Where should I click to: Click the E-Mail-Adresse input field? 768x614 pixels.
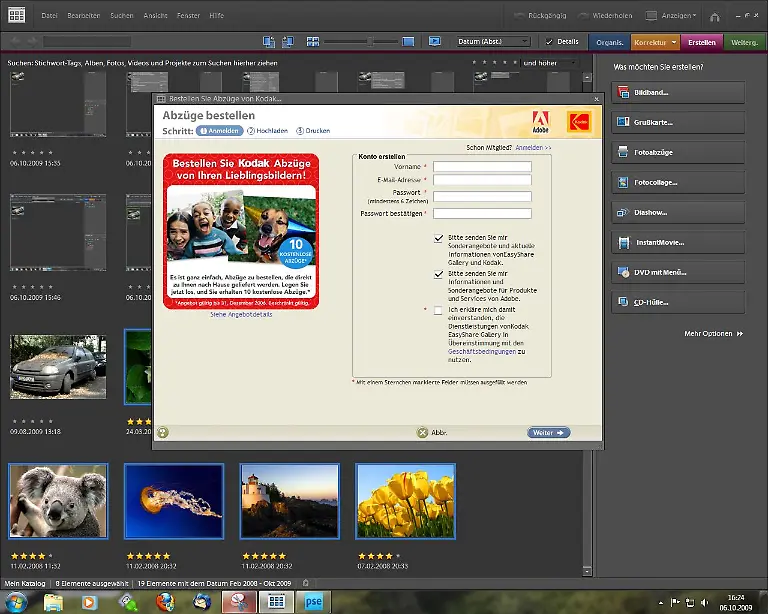(x=482, y=181)
